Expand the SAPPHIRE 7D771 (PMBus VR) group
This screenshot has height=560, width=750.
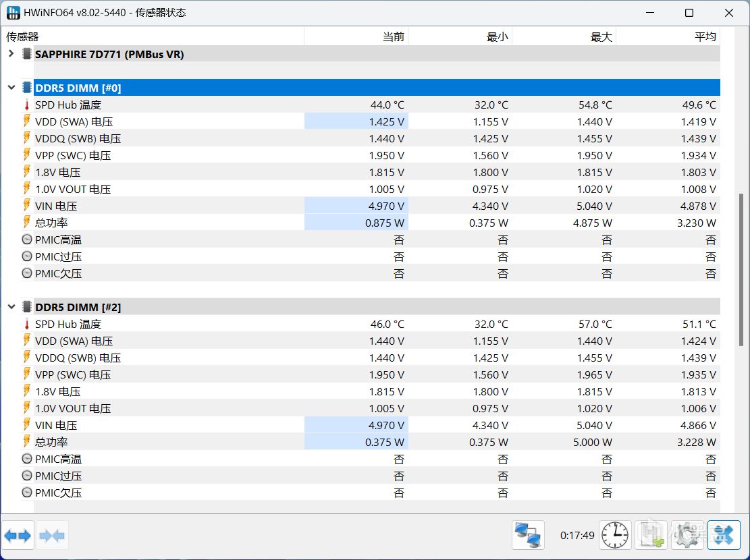11,53
